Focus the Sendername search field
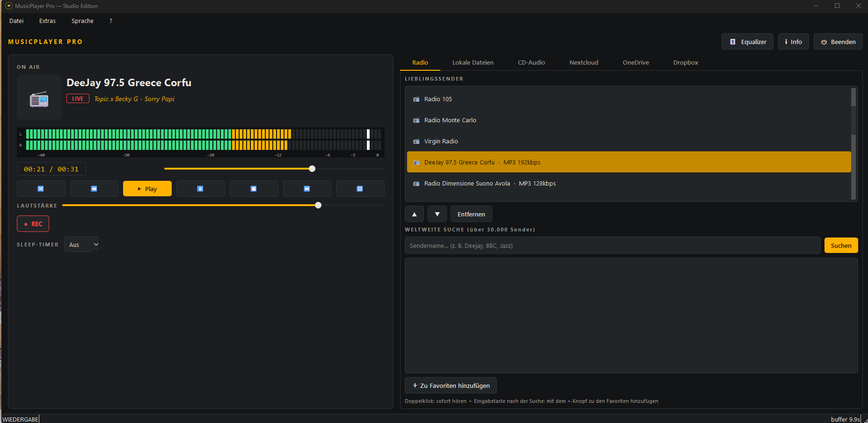 [x=613, y=245]
